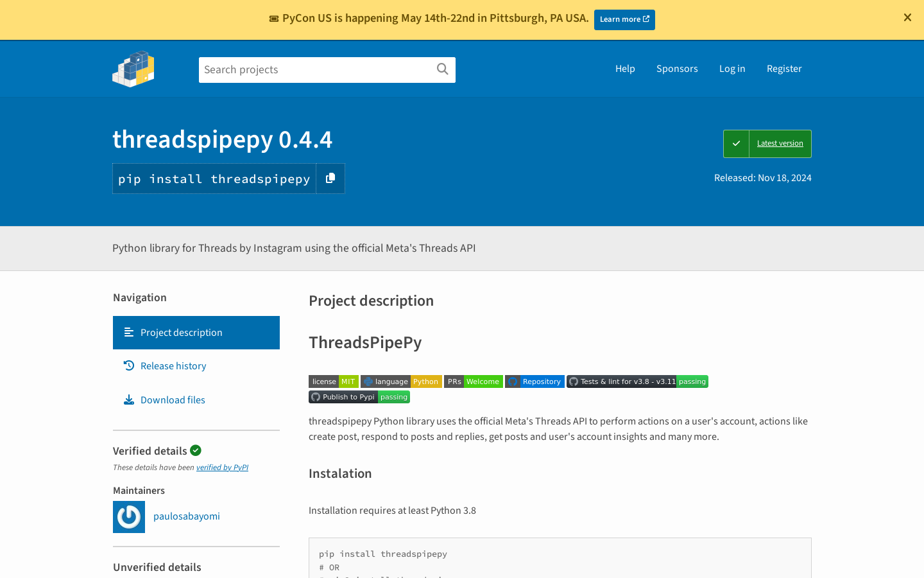Viewport: 924px width, 578px height.
Task: Click the language Python badge
Action: [x=401, y=381]
